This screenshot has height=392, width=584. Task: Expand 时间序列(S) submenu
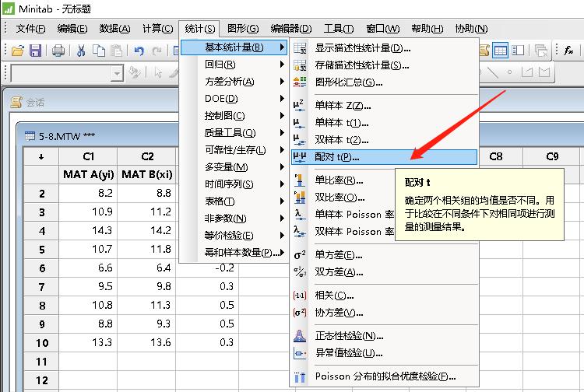(x=234, y=184)
